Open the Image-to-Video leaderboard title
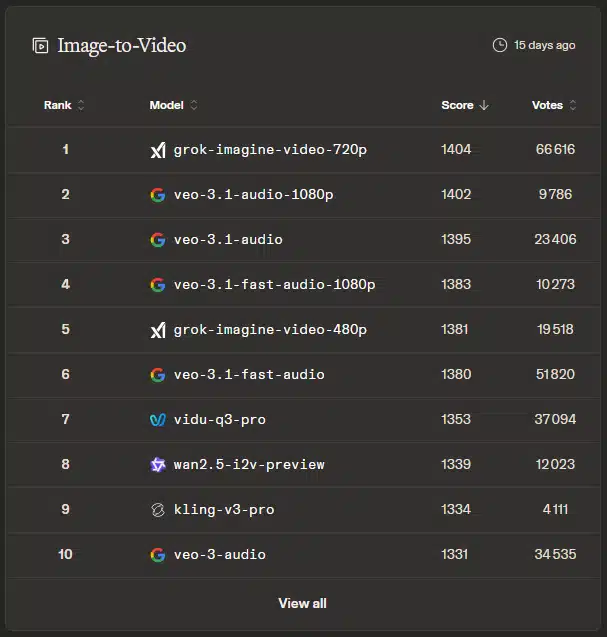The height and width of the screenshot is (637, 607). point(121,45)
